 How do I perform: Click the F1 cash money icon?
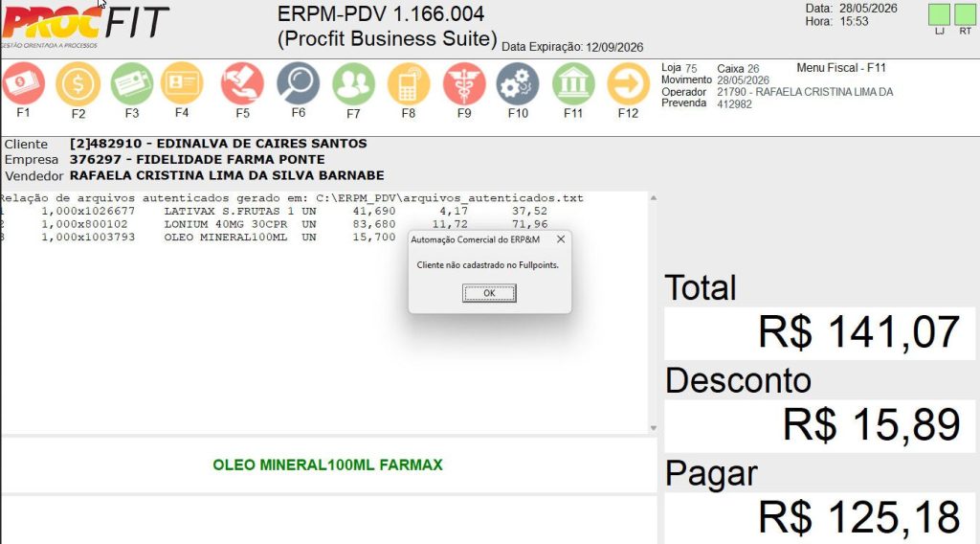click(23, 83)
